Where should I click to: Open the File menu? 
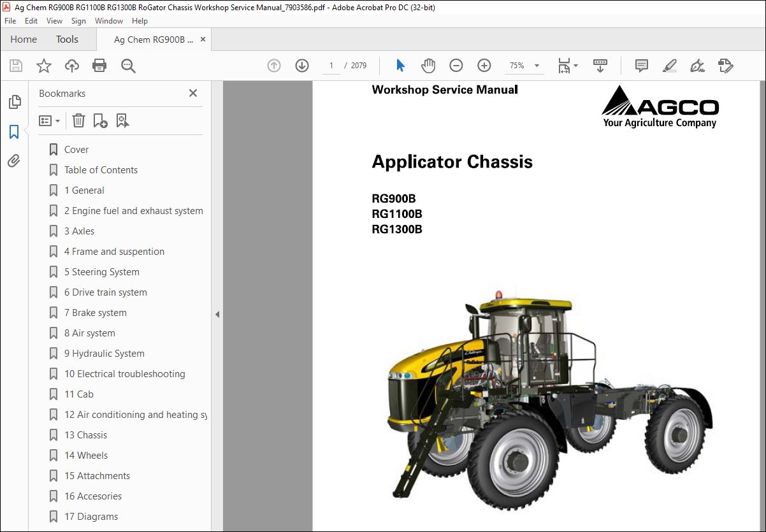pos(10,21)
